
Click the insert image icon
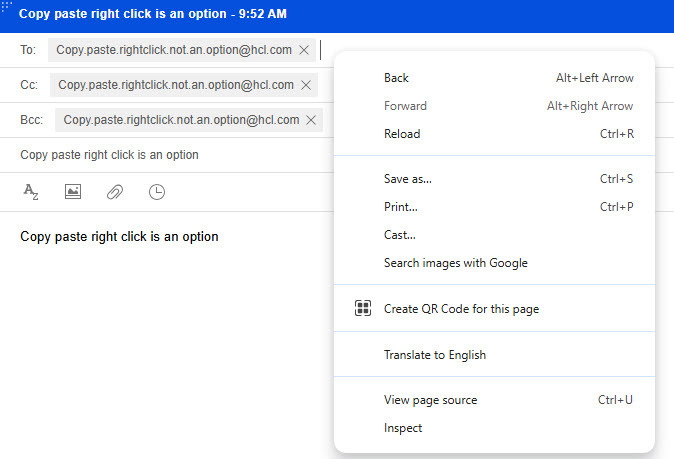(73, 192)
